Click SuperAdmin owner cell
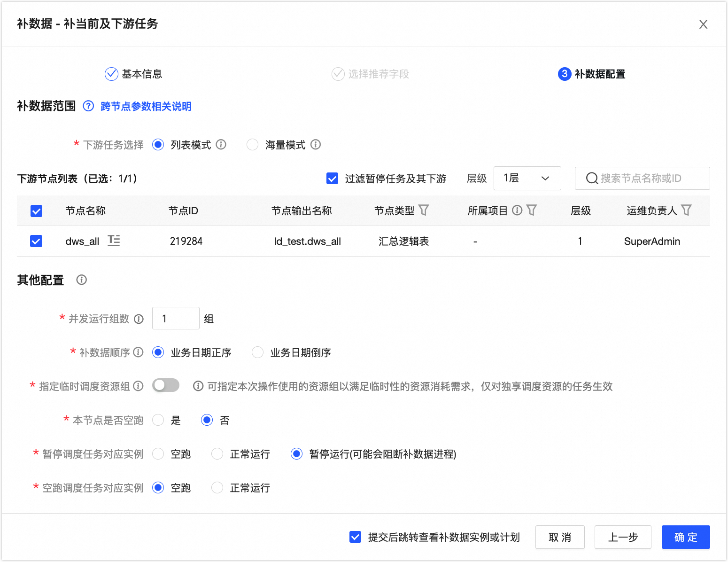Image resolution: width=728 pixels, height=562 pixels. click(x=652, y=241)
